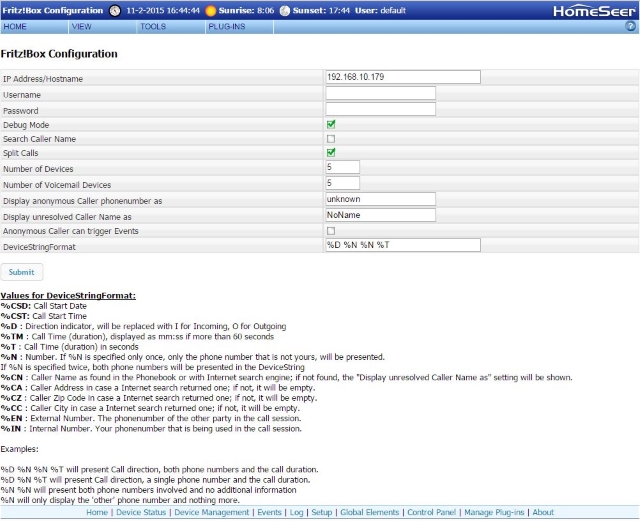
Task: Enable the Search Caller Name checkbox
Action: point(331,139)
